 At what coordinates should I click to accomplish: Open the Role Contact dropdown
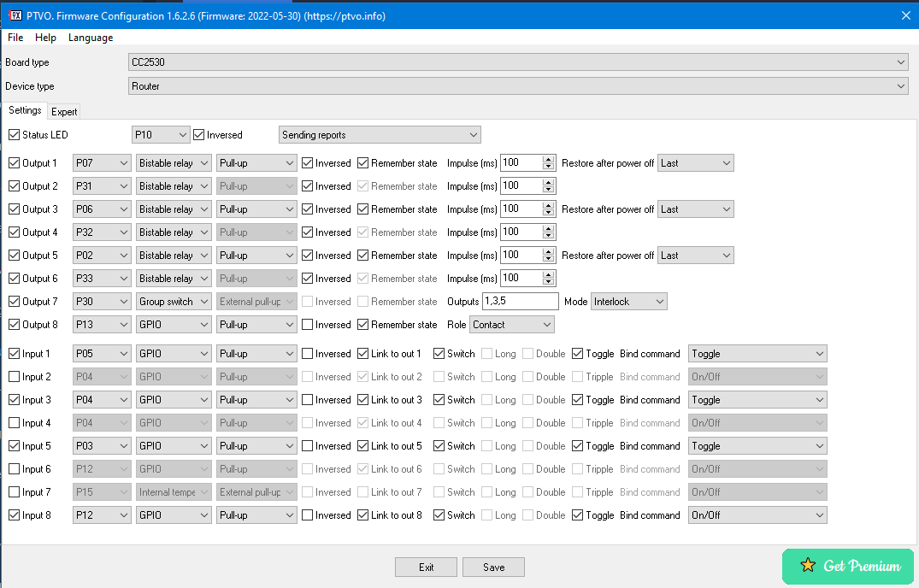click(512, 325)
